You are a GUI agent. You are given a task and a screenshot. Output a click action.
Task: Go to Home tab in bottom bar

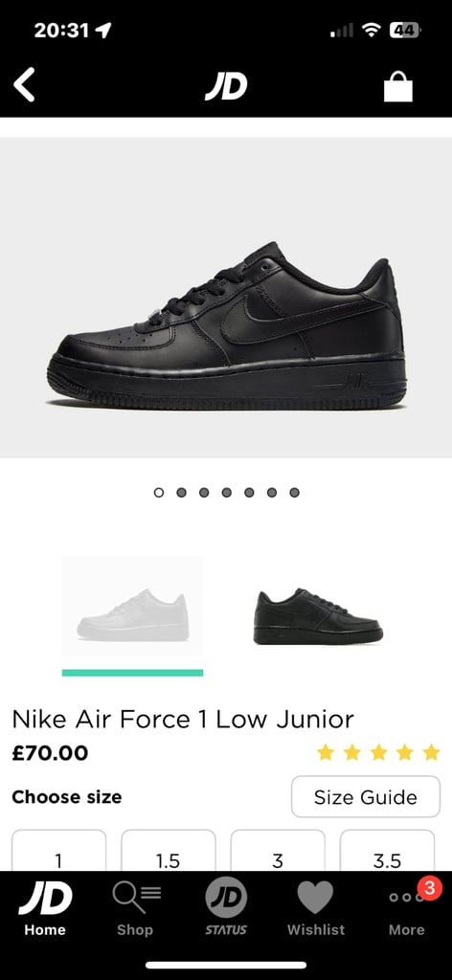point(45,906)
